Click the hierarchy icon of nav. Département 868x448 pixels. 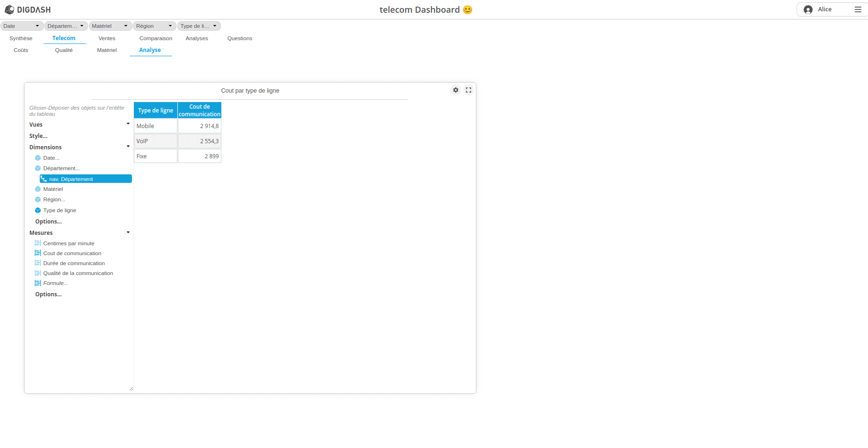click(44, 179)
